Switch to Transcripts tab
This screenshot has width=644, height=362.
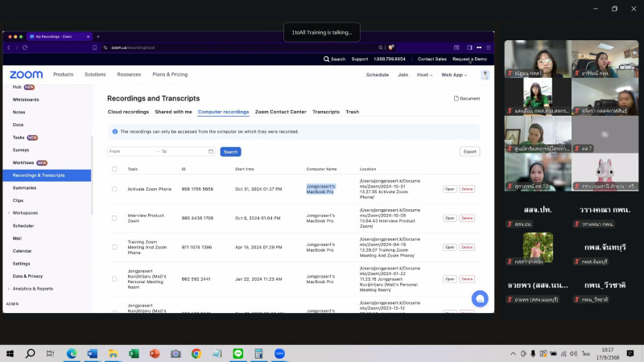[326, 112]
